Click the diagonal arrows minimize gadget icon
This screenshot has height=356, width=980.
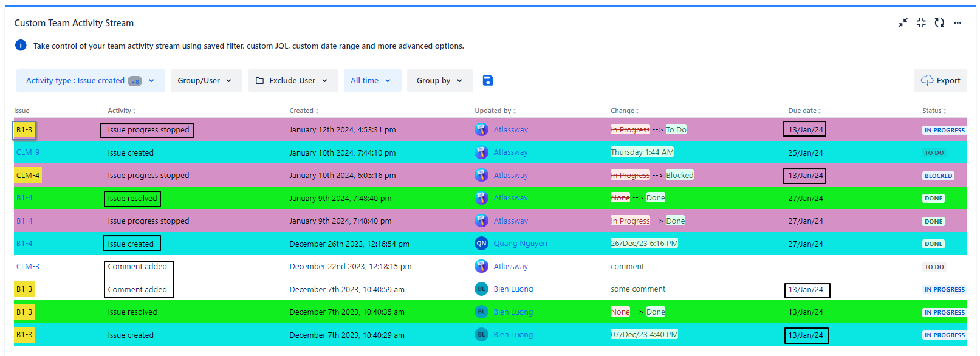pyautogui.click(x=903, y=23)
